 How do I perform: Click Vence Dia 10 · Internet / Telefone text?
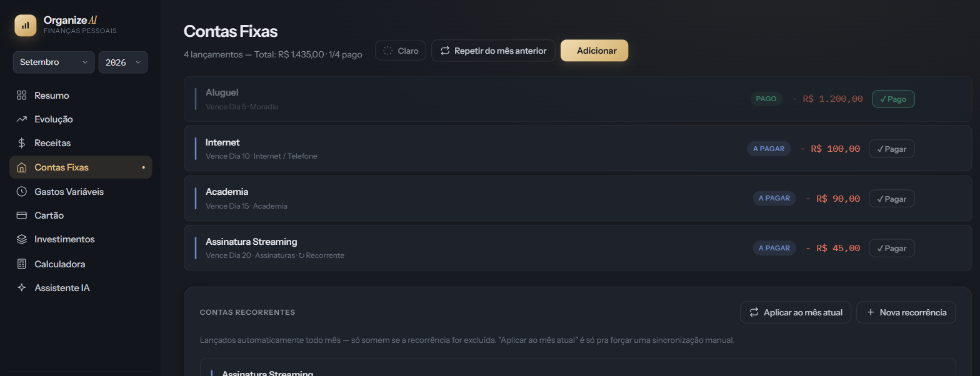(x=261, y=156)
